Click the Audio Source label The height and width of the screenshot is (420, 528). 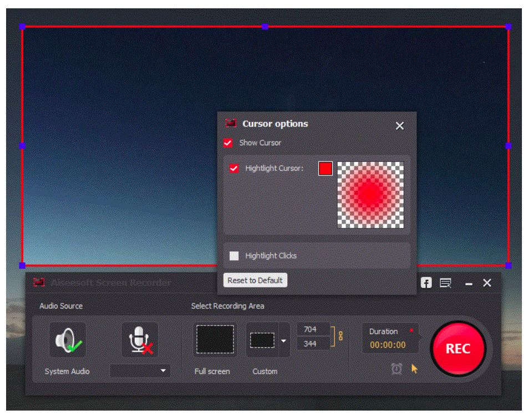(x=61, y=306)
